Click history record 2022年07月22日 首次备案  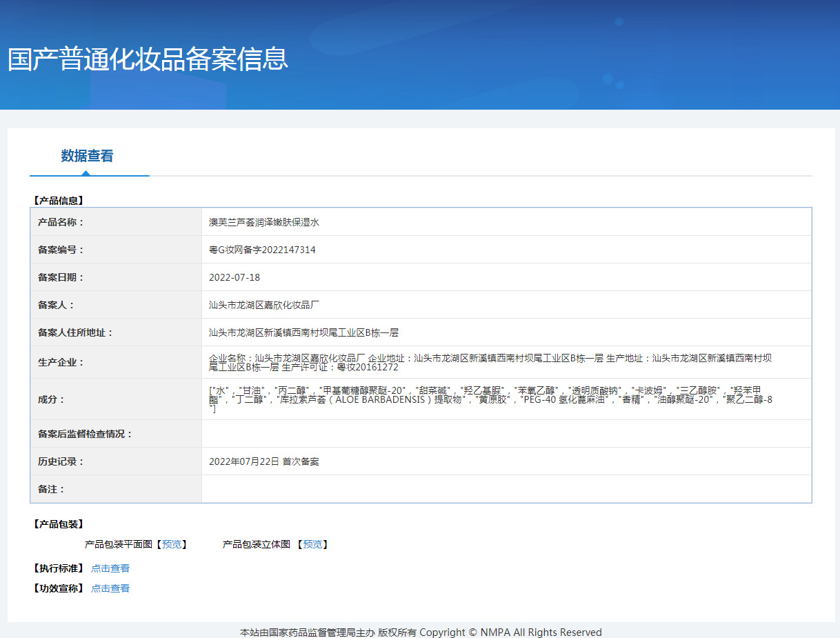point(264,461)
